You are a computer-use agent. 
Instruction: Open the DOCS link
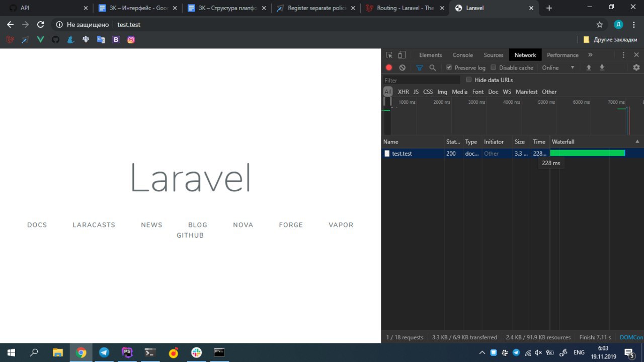[x=37, y=225]
